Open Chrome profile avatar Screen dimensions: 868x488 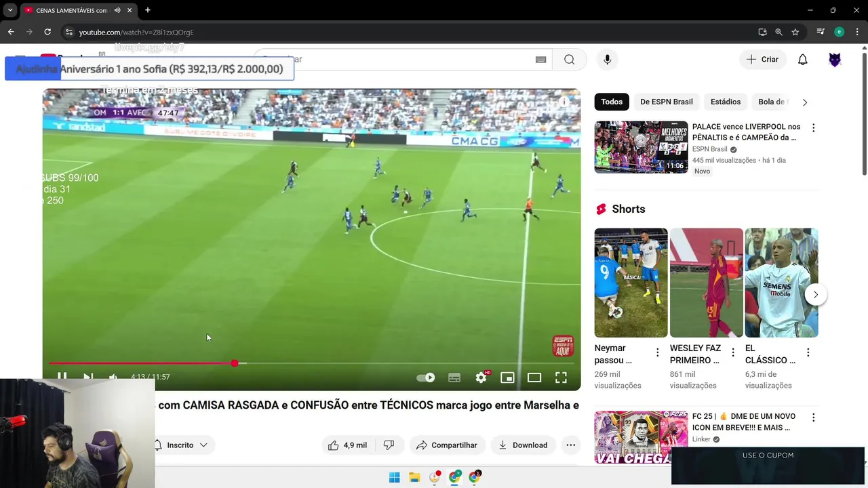point(839,32)
